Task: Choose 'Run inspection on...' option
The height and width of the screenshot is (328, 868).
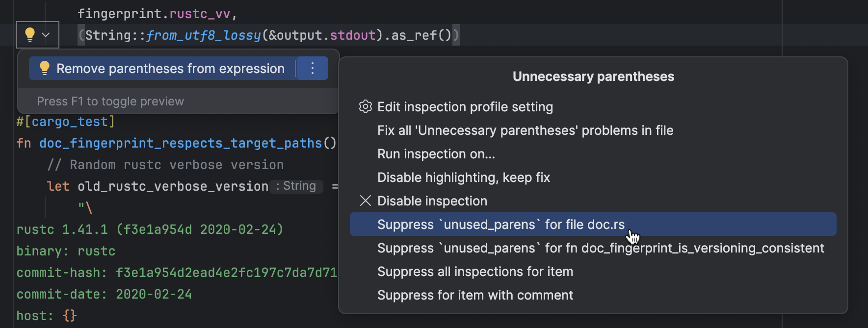Action: (436, 154)
